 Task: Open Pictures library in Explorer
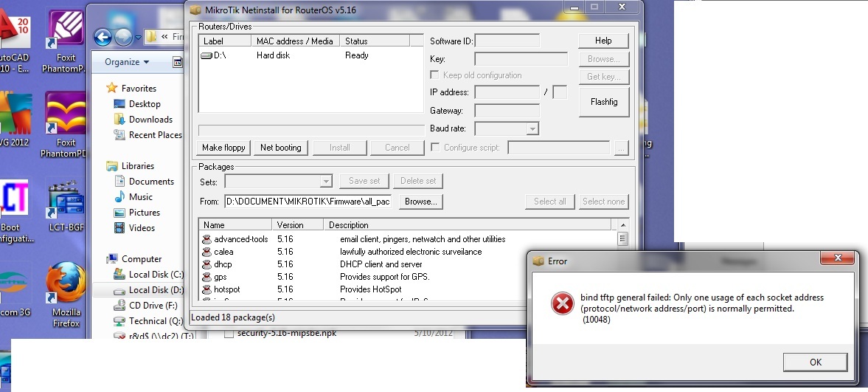pyautogui.click(x=145, y=213)
